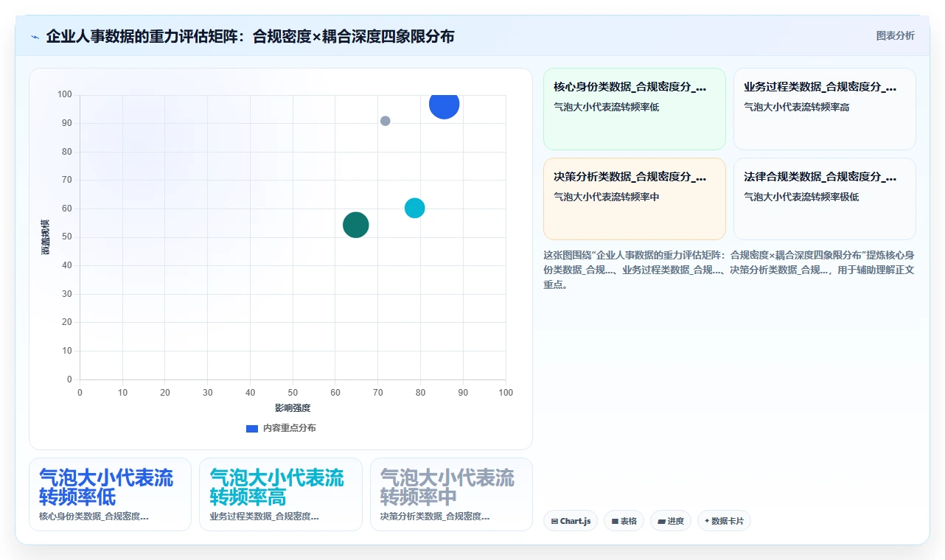Click the 内容重点分布 legend label
945x560 pixels.
click(x=290, y=428)
